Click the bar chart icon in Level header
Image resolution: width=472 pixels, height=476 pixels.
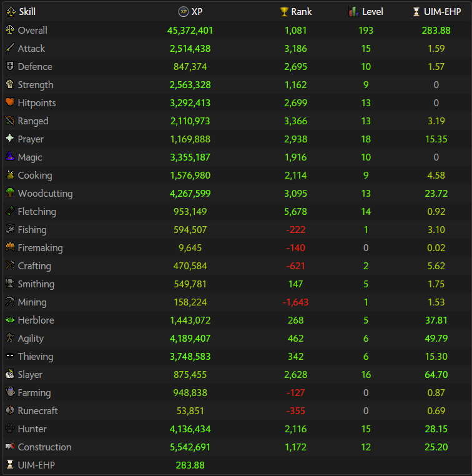[x=354, y=11]
